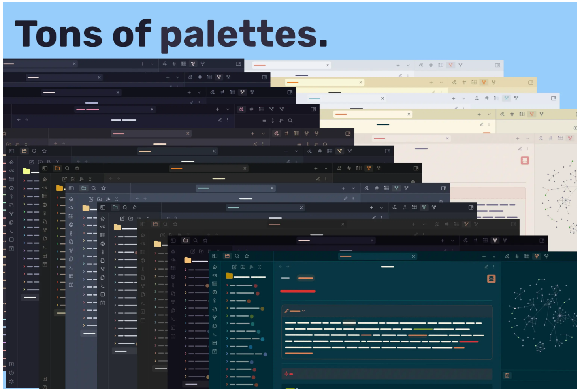Open tab list chevron in cream light window
The image size is (582, 392).
(489, 115)
